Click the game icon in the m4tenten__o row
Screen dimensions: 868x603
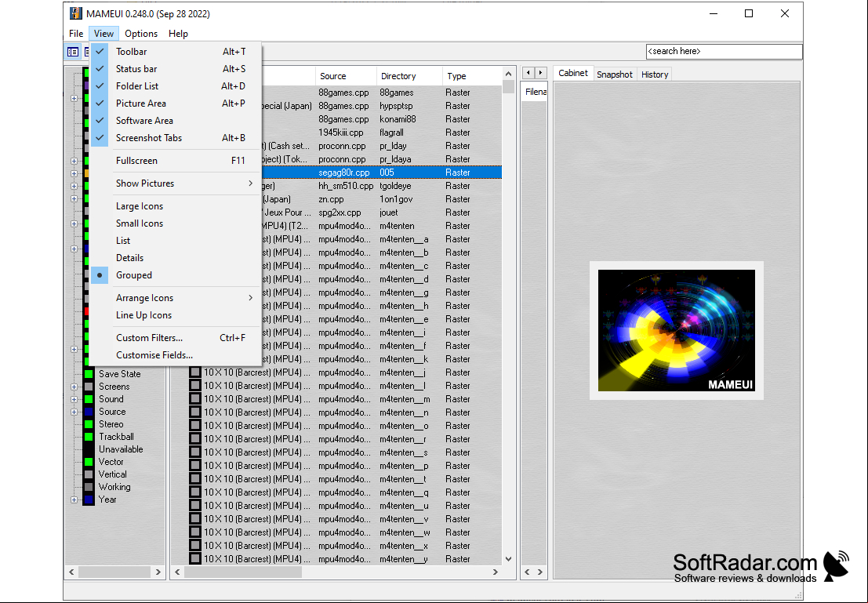195,425
